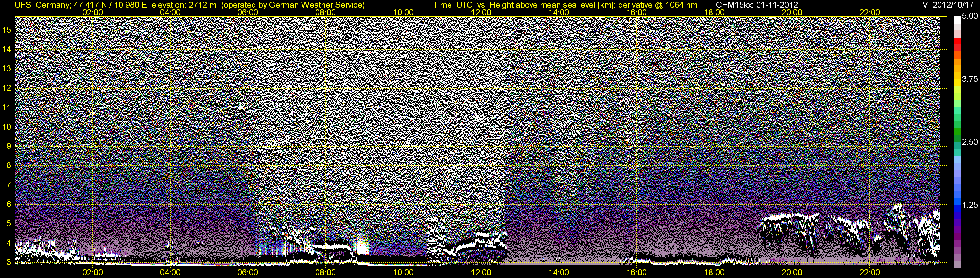Click the height axis label '14.'
The image size is (980, 278).
[x=8, y=49]
